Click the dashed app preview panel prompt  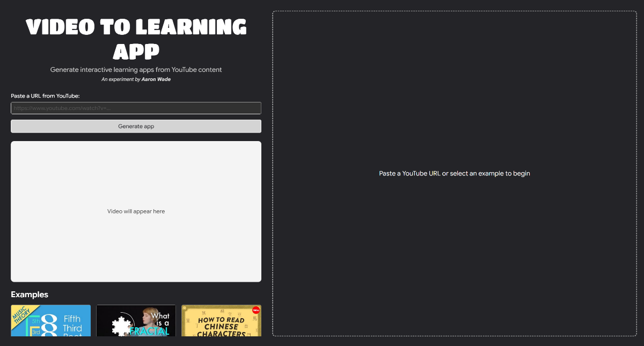tap(454, 173)
